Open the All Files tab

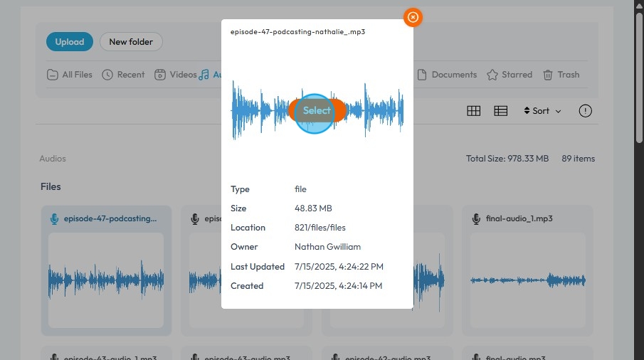(70, 75)
